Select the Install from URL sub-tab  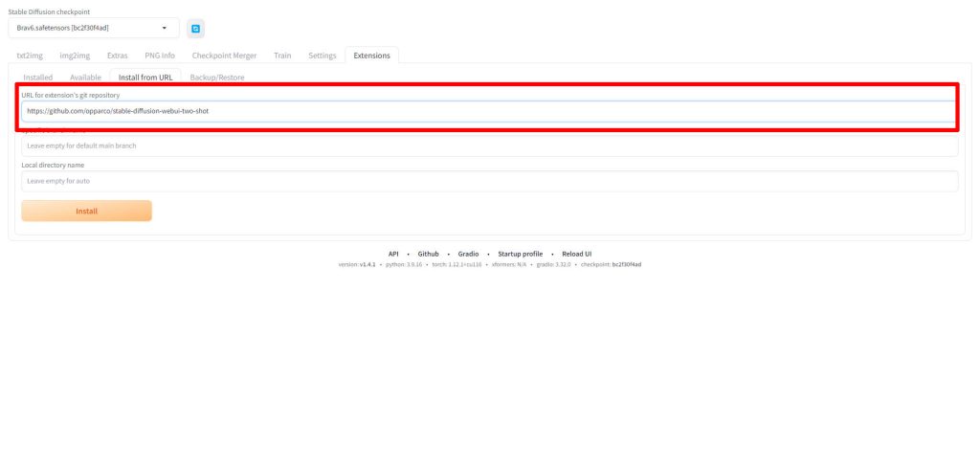[x=145, y=78]
